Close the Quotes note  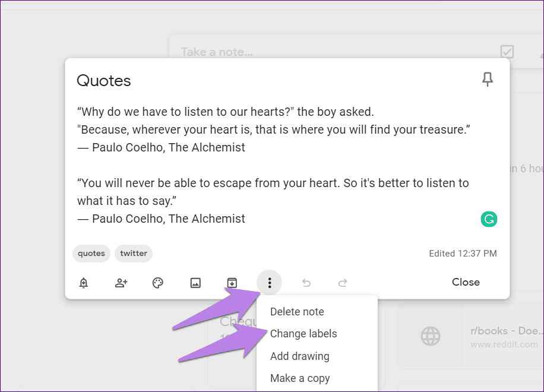pos(466,282)
